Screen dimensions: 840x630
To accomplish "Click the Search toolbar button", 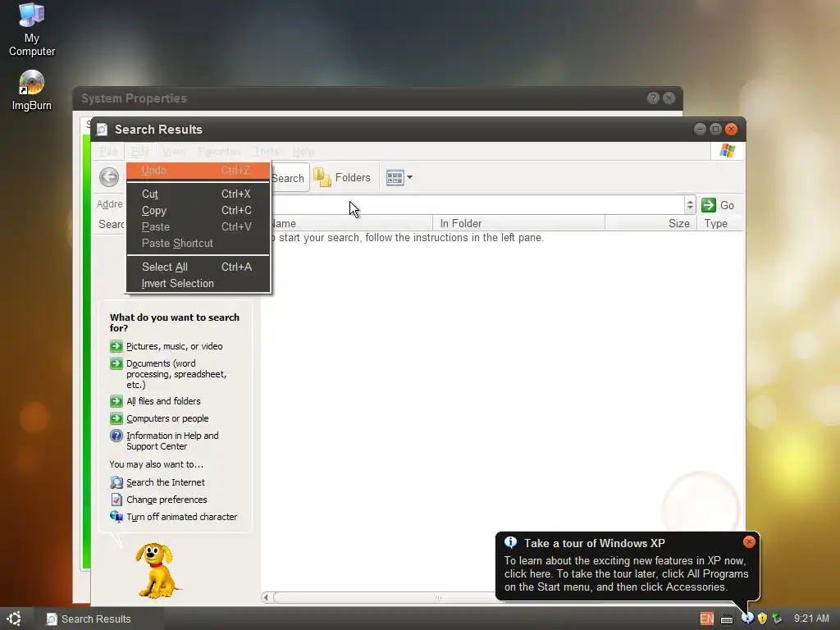I will 289,178.
